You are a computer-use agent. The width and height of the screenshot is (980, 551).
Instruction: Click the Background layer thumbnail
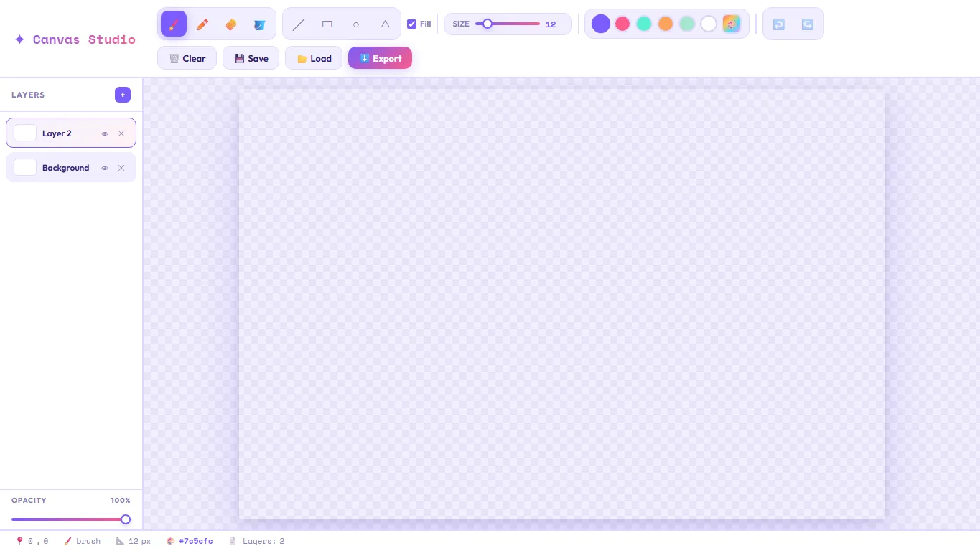tap(25, 167)
